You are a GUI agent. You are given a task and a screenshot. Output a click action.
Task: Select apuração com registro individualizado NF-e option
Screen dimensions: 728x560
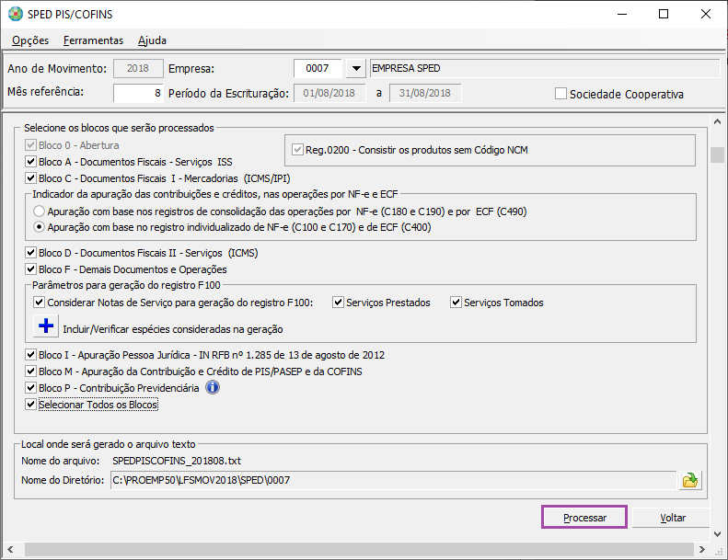coord(39,226)
